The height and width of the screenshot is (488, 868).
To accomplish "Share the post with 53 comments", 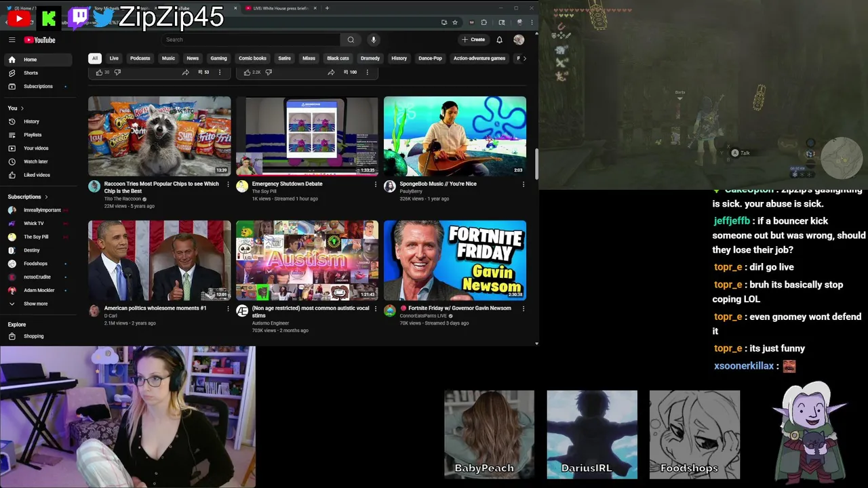I will (185, 73).
